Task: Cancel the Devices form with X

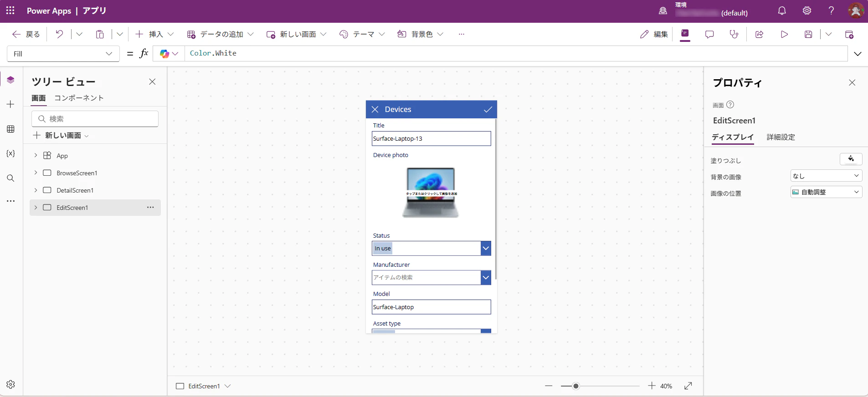Action: [375, 109]
